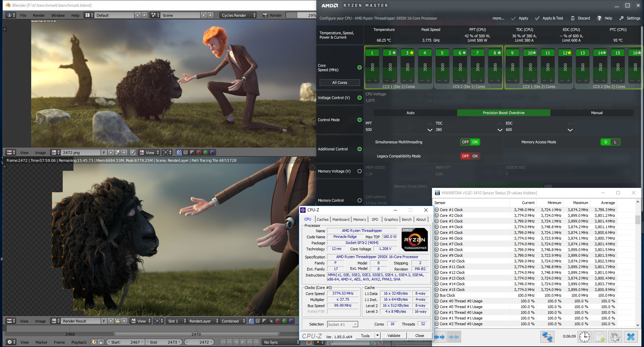Enable Memory Control circle
This screenshot has height=347, width=644.
point(360,200)
